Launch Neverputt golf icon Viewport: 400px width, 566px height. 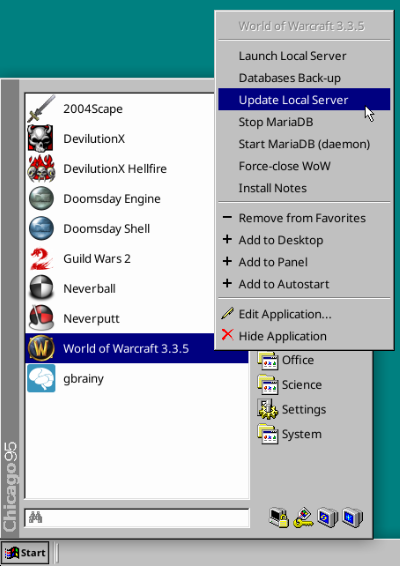pos(42,318)
